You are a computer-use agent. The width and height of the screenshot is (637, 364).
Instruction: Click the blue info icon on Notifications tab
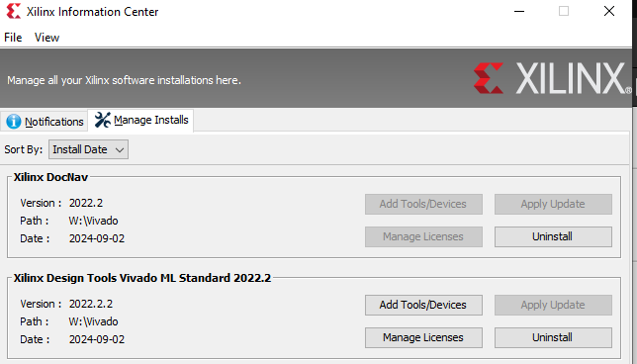14,122
